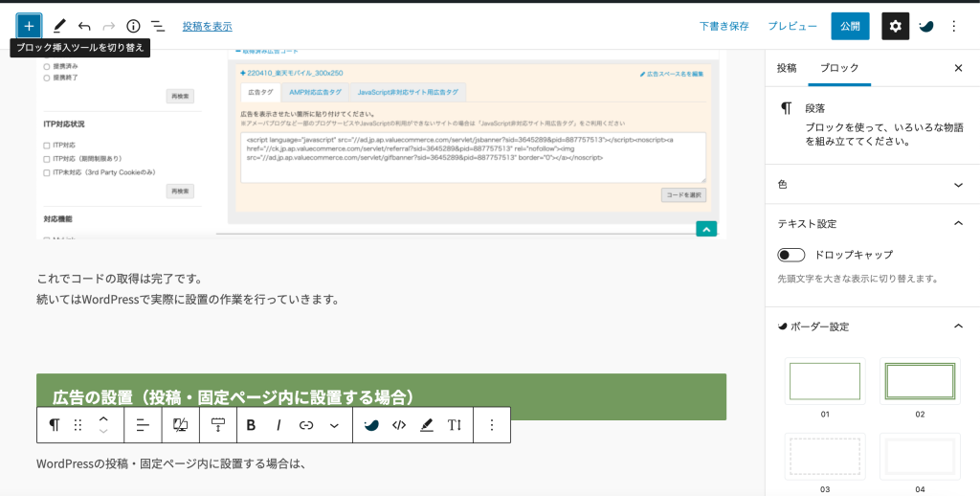Click the 広告スペース名を編集 link

pos(672,74)
